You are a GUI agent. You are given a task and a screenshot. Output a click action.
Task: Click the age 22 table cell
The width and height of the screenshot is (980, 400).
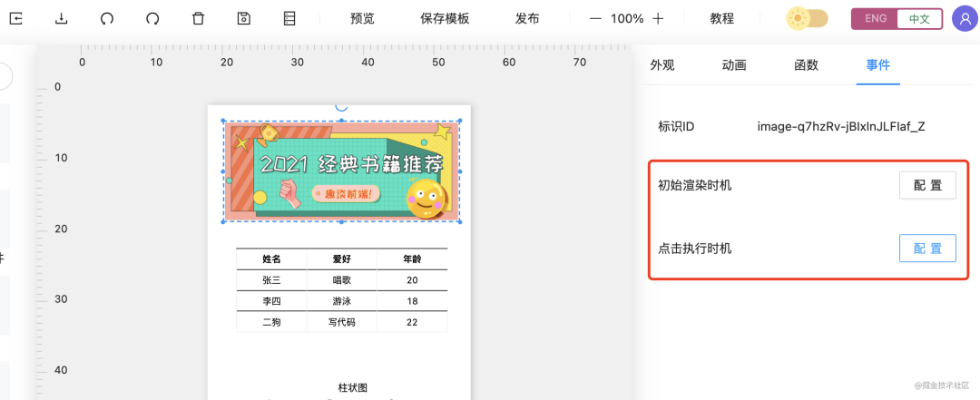click(412, 322)
